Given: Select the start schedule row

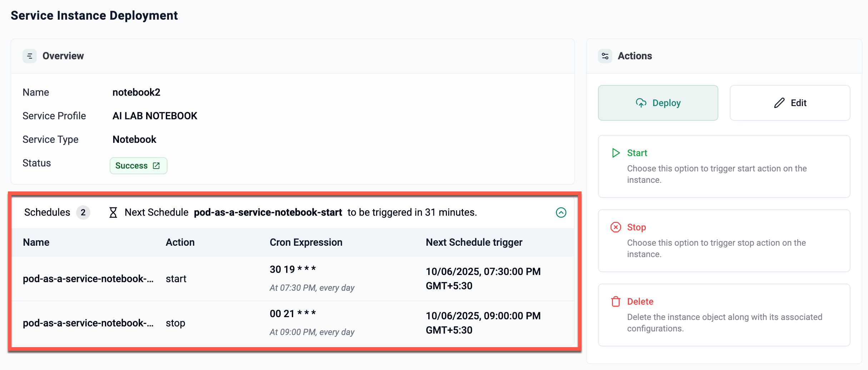Looking at the screenshot, I should coord(293,279).
